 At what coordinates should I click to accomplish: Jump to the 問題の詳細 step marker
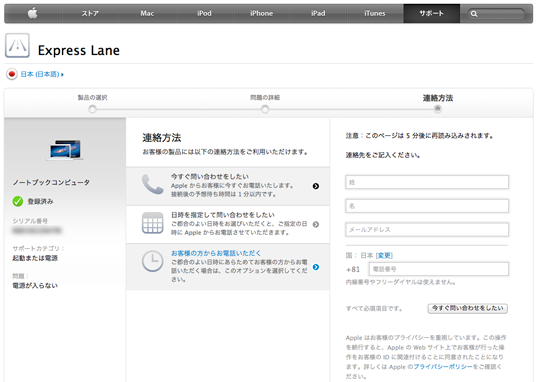pos(265,110)
